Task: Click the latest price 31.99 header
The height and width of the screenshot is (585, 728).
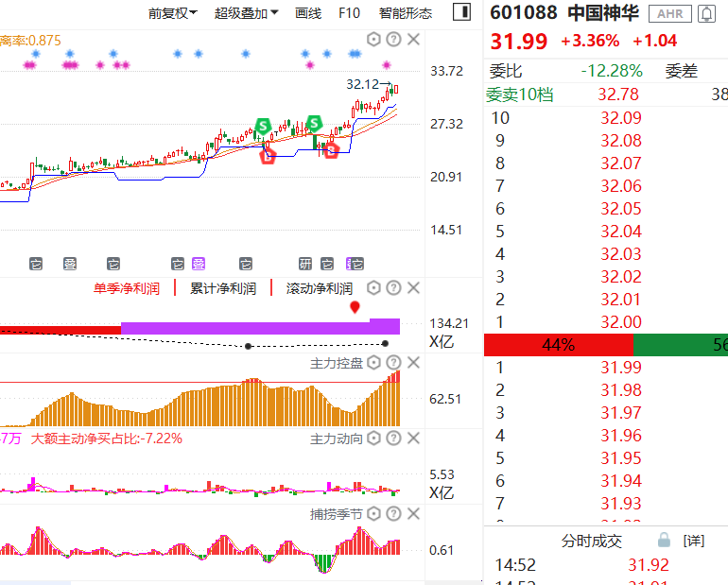Action: tap(519, 42)
